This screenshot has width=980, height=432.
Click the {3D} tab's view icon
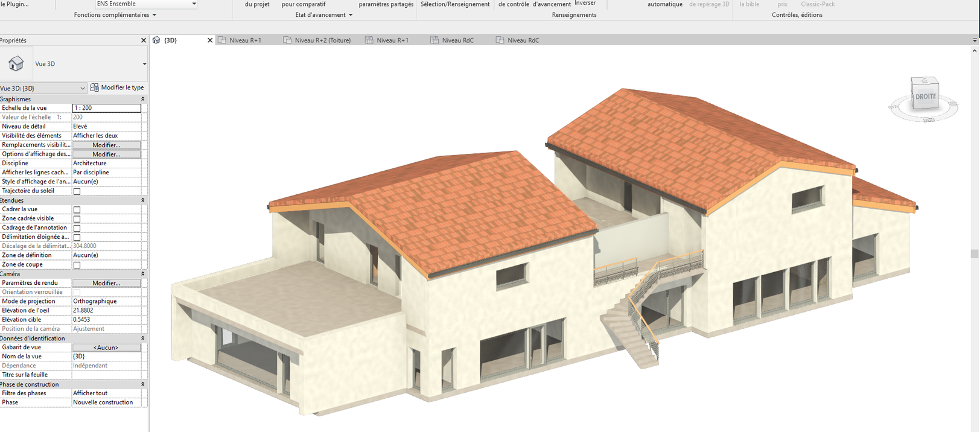point(156,40)
